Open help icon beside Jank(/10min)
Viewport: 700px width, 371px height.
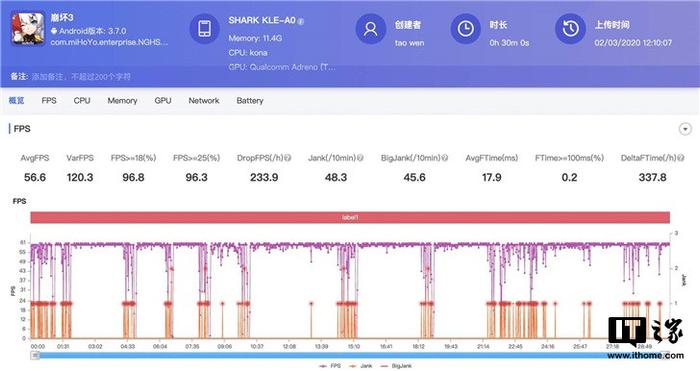360,158
